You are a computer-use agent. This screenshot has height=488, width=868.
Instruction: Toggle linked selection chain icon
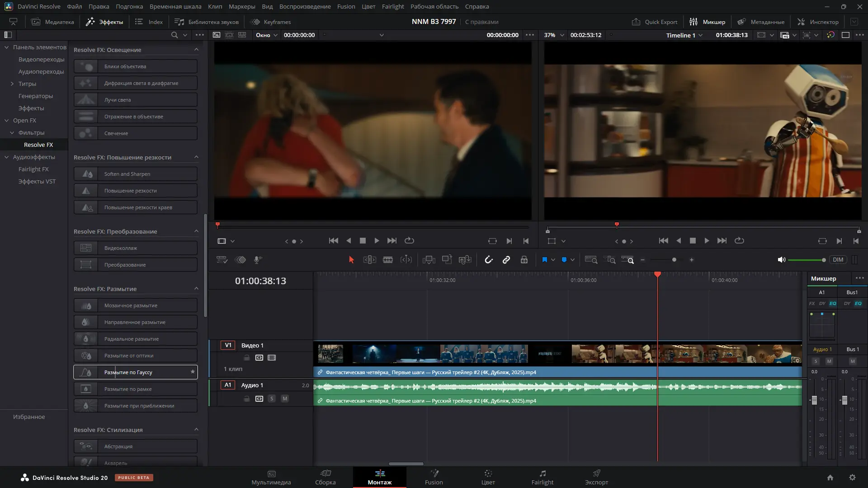[x=506, y=260]
